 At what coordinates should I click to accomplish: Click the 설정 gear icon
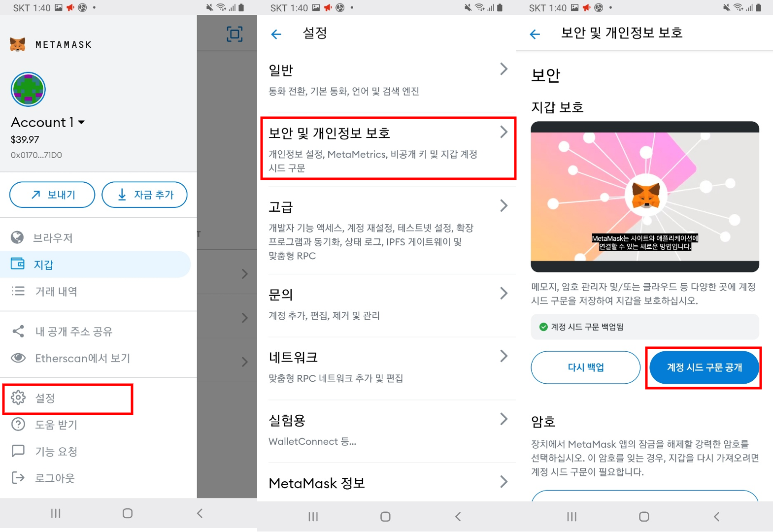(x=18, y=398)
